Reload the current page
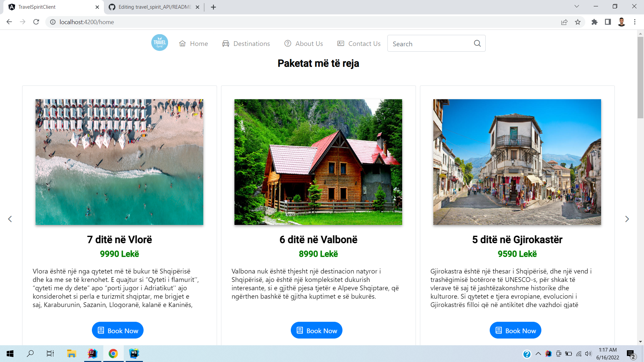644x362 pixels. 36,22
